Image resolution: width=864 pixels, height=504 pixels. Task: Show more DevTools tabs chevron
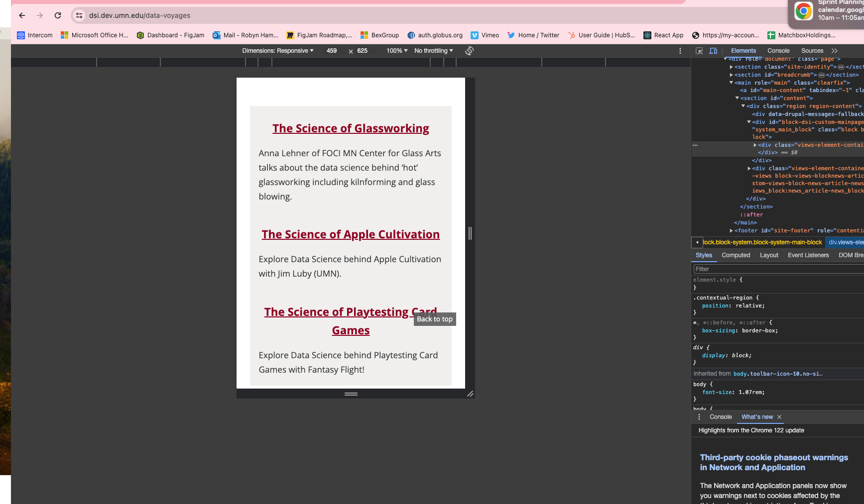pos(835,51)
